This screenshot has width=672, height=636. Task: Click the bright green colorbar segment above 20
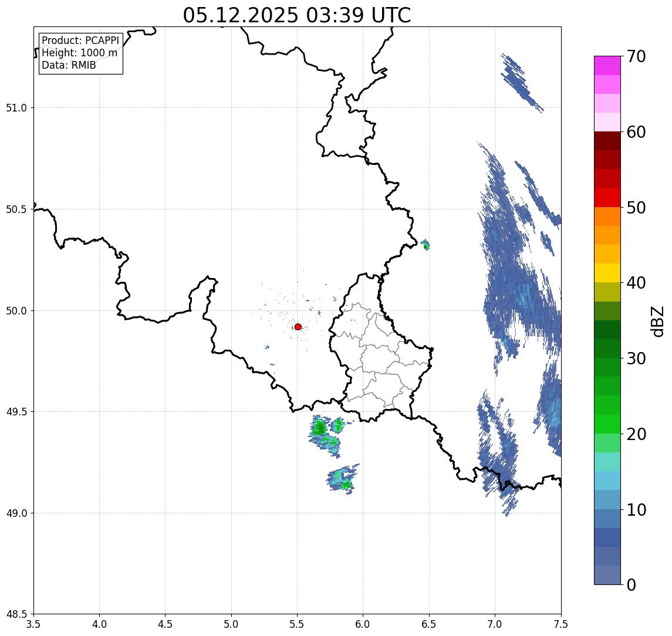(607, 424)
